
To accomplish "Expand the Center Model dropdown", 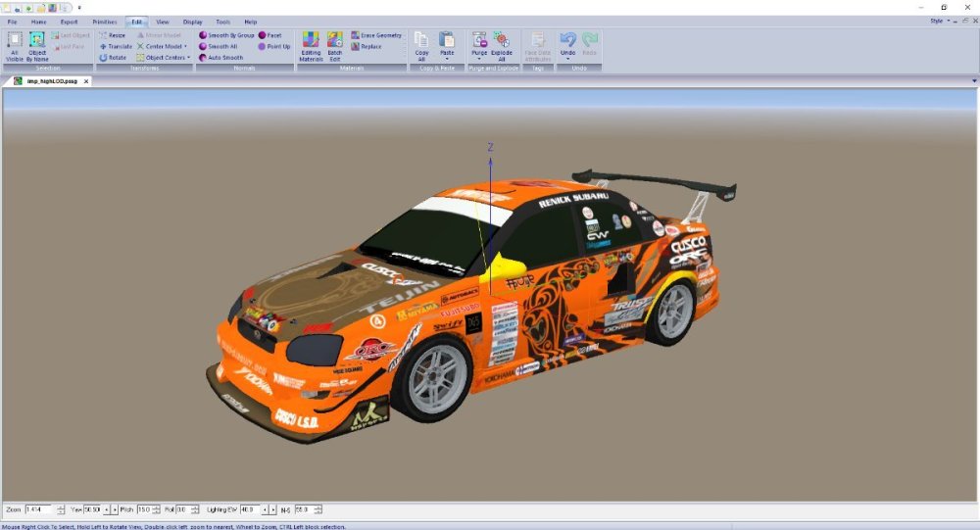I will [x=184, y=46].
